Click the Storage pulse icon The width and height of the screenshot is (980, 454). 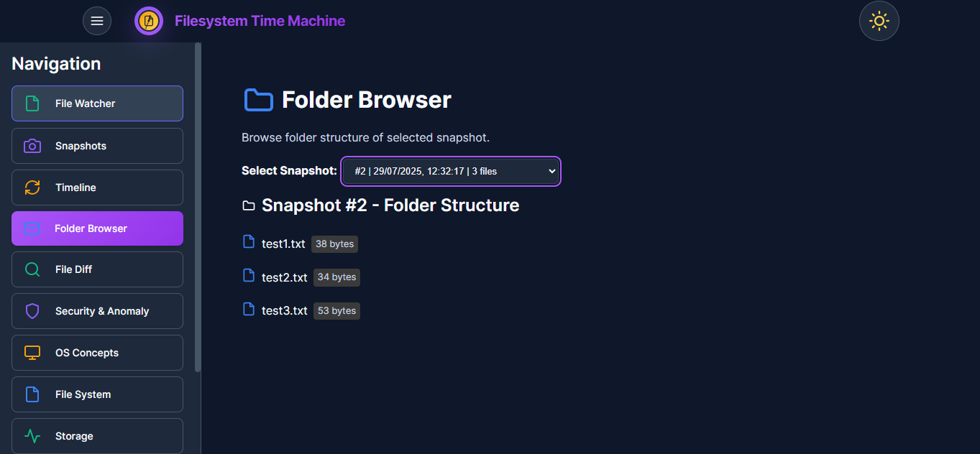(32, 436)
